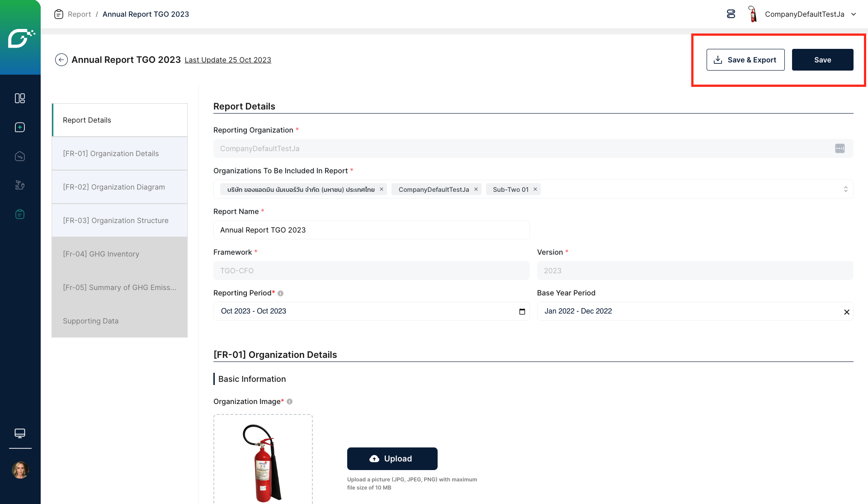
Task: Click info icon next to Reporting Period
Action: [281, 293]
